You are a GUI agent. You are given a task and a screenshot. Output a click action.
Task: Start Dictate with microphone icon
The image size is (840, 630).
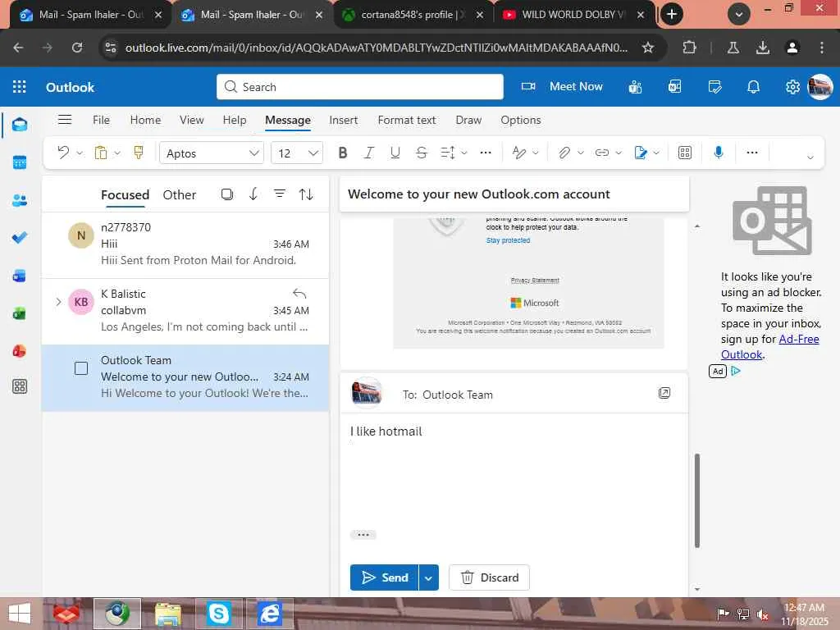[x=719, y=153]
